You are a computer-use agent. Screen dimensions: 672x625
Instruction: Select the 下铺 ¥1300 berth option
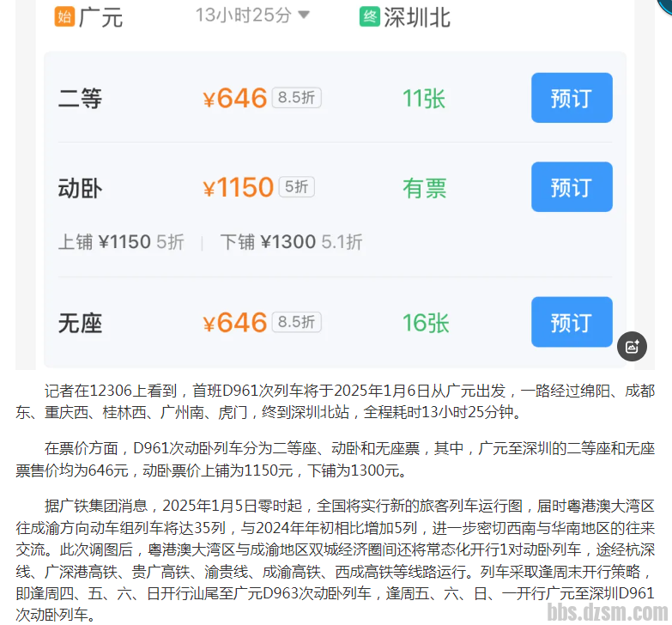click(x=290, y=242)
